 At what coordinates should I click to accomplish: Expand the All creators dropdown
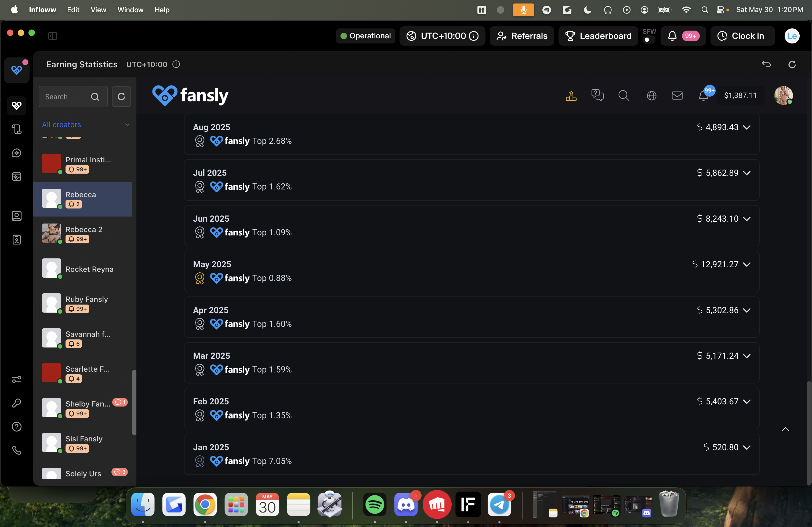pos(85,125)
